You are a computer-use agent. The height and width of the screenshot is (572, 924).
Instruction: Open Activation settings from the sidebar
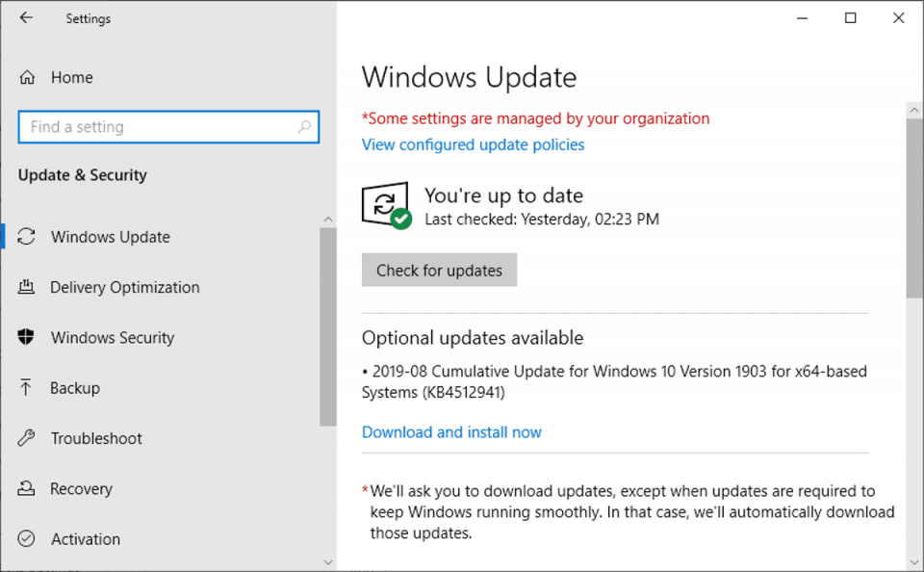coord(85,538)
